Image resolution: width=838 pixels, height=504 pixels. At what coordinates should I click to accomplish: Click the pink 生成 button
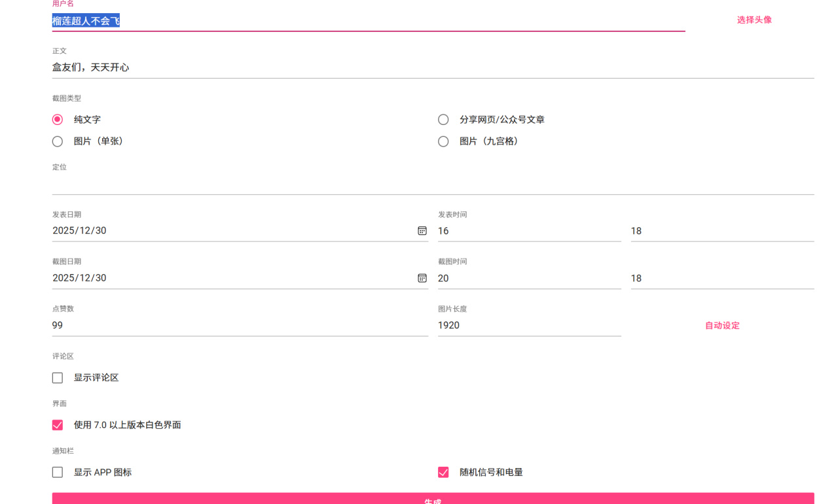[433, 499]
